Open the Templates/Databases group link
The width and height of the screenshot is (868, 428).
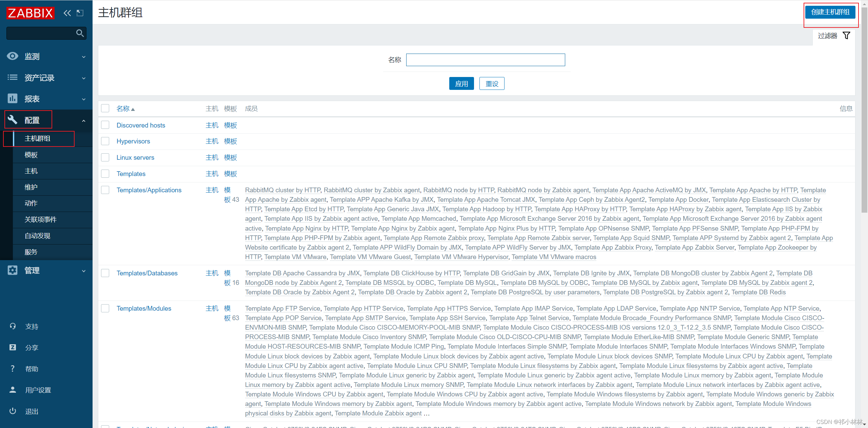(x=147, y=273)
